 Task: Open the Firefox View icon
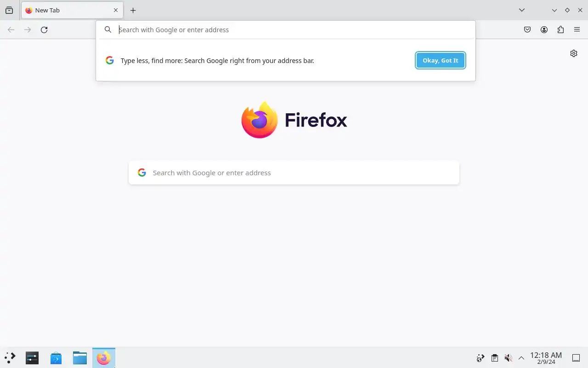pyautogui.click(x=9, y=10)
